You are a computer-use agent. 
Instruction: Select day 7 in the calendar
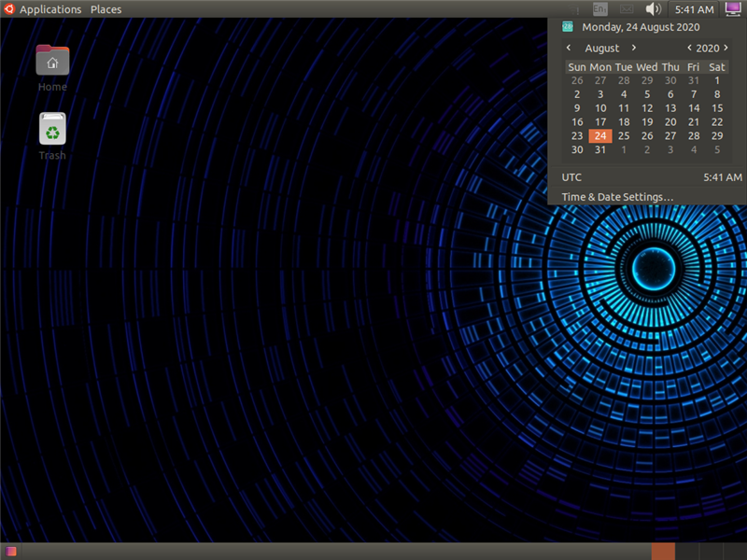click(x=694, y=94)
